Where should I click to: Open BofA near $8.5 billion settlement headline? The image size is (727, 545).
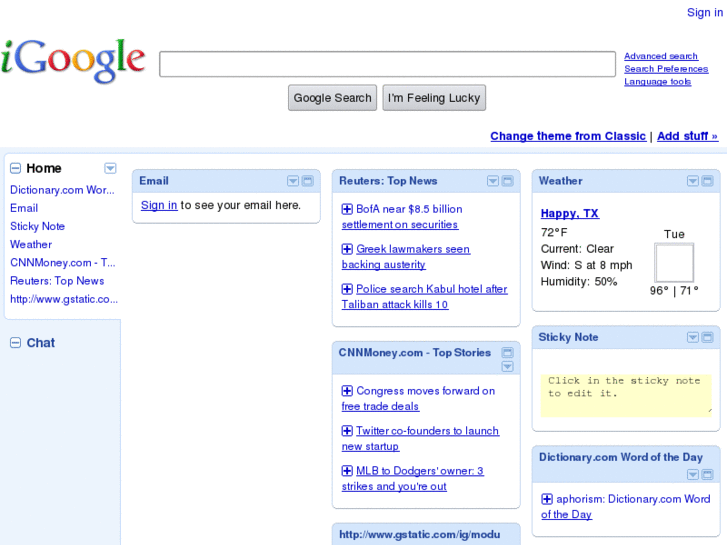coord(402,217)
